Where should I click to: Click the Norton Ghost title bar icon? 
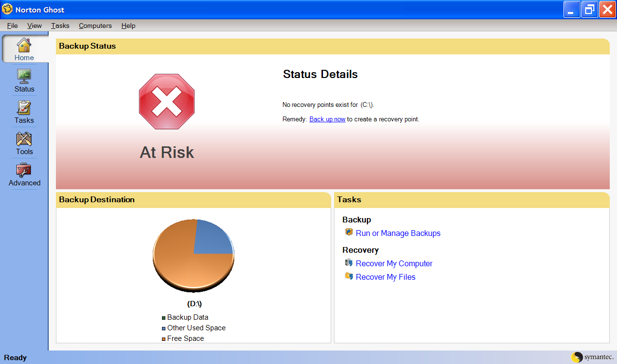pyautogui.click(x=7, y=9)
